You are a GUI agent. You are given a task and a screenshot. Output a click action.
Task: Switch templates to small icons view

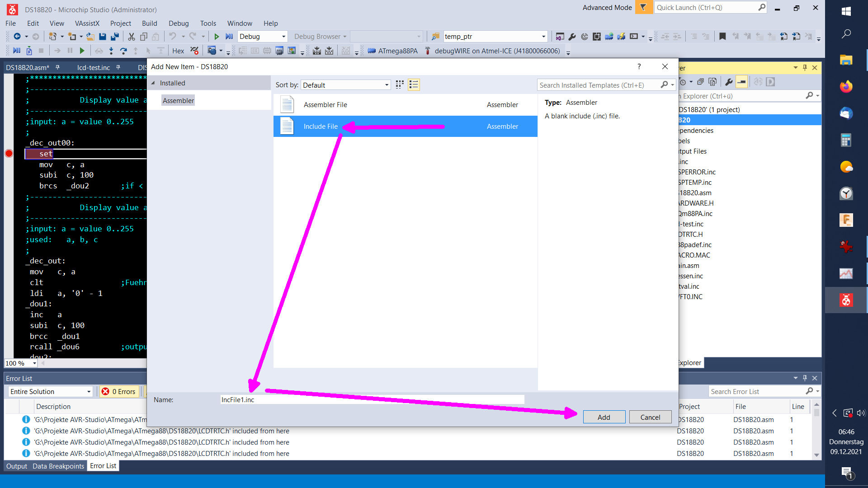(x=400, y=85)
